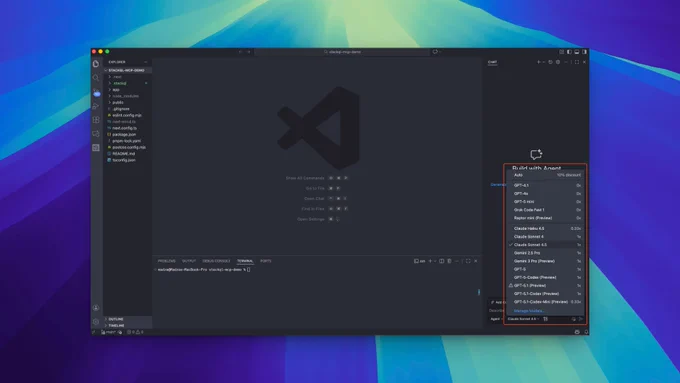Expand the public folder
This screenshot has height=383, width=680.
click(x=128, y=102)
